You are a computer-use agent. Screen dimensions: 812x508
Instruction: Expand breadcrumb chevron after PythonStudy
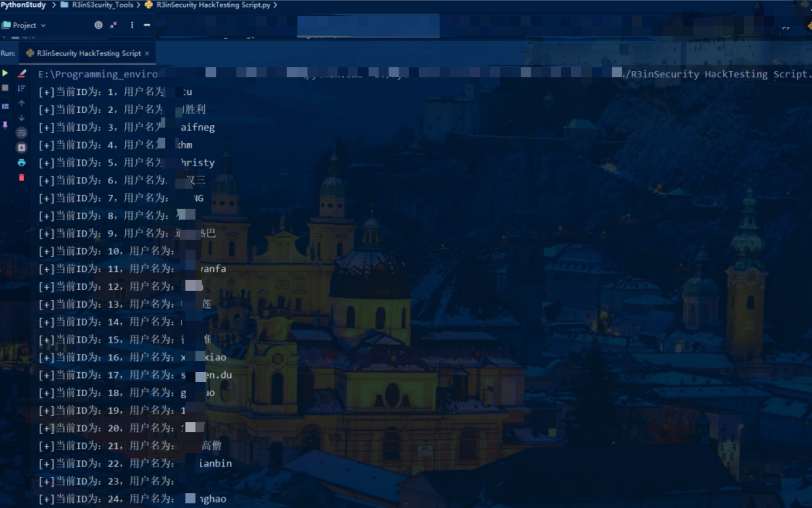click(x=54, y=5)
